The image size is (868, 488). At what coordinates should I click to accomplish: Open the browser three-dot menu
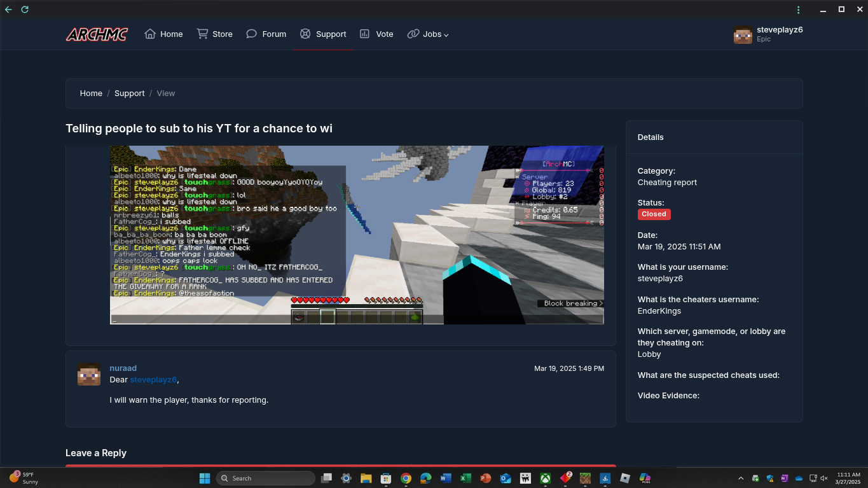pos(799,10)
